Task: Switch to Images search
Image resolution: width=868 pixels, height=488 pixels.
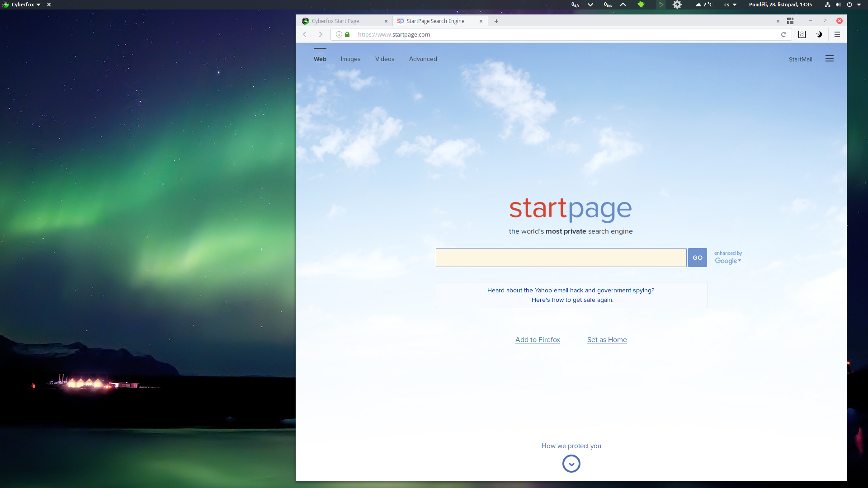Action: tap(350, 59)
